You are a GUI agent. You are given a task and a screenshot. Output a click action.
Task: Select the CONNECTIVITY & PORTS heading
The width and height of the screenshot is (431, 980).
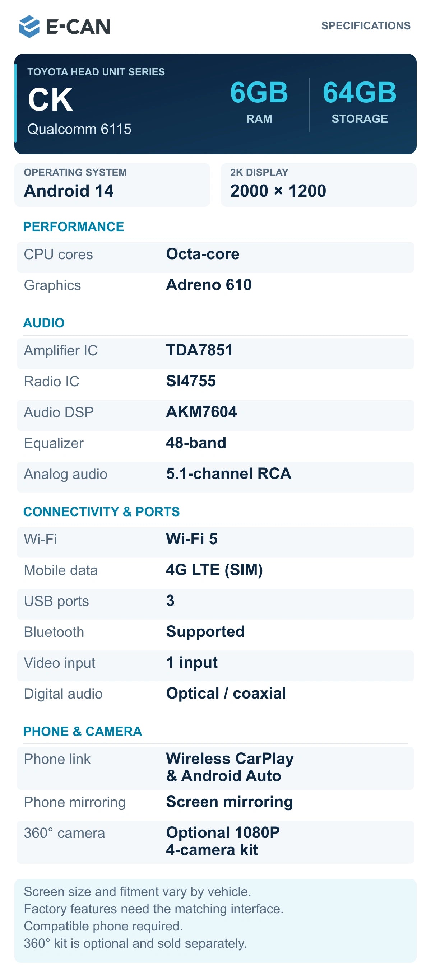tap(101, 512)
